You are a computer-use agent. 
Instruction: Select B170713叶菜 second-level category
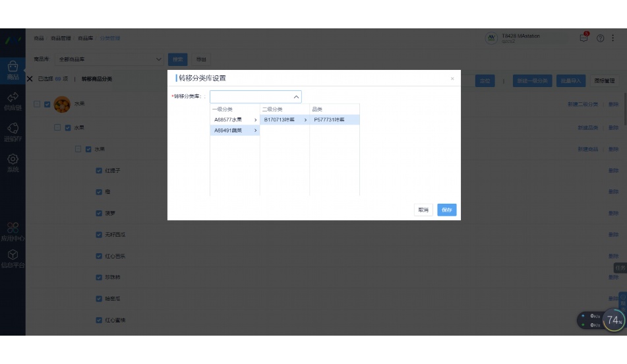[284, 120]
